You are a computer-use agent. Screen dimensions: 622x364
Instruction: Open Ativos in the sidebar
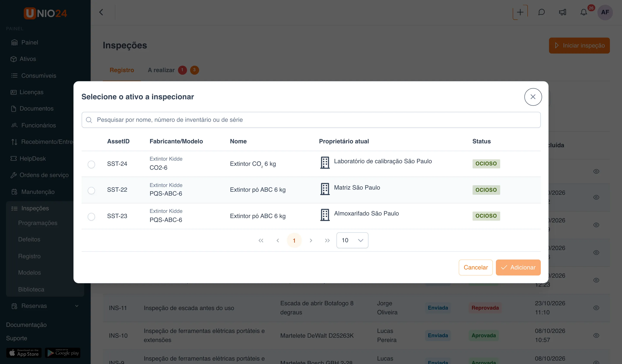(24, 59)
